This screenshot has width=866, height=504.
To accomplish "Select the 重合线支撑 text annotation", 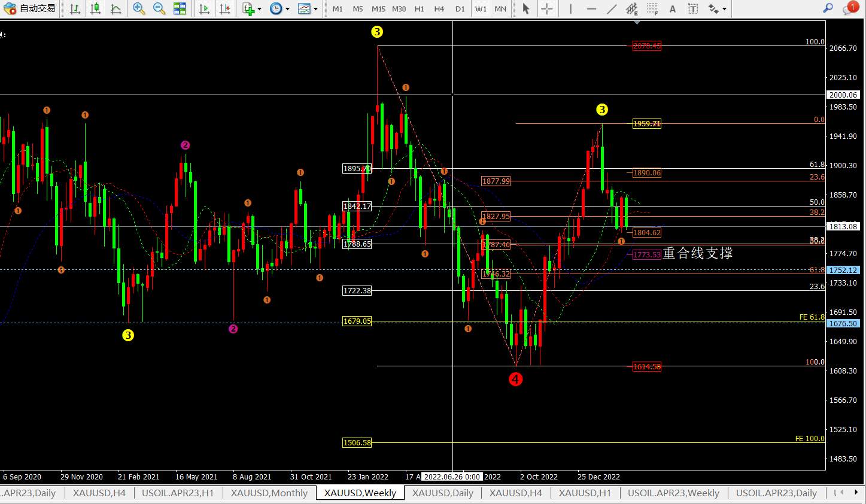I will 698,253.
